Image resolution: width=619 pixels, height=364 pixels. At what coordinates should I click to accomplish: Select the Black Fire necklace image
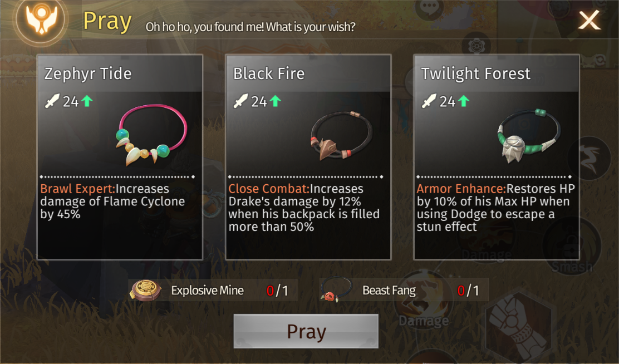coord(341,135)
